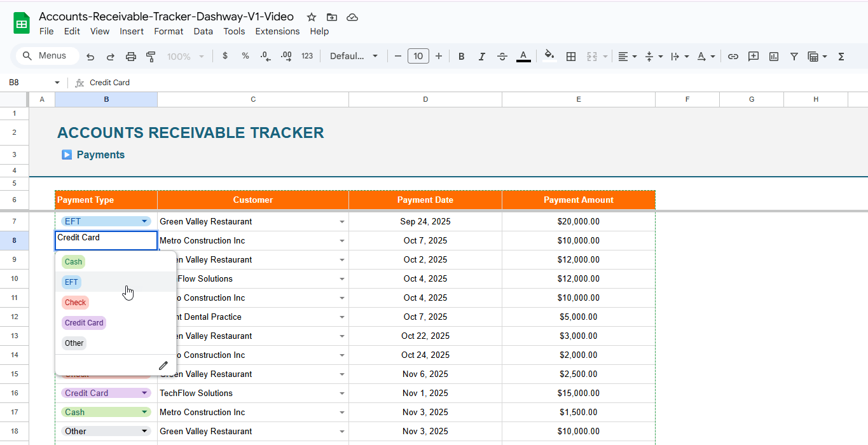
Task: Open the text color picker
Action: pyautogui.click(x=523, y=57)
